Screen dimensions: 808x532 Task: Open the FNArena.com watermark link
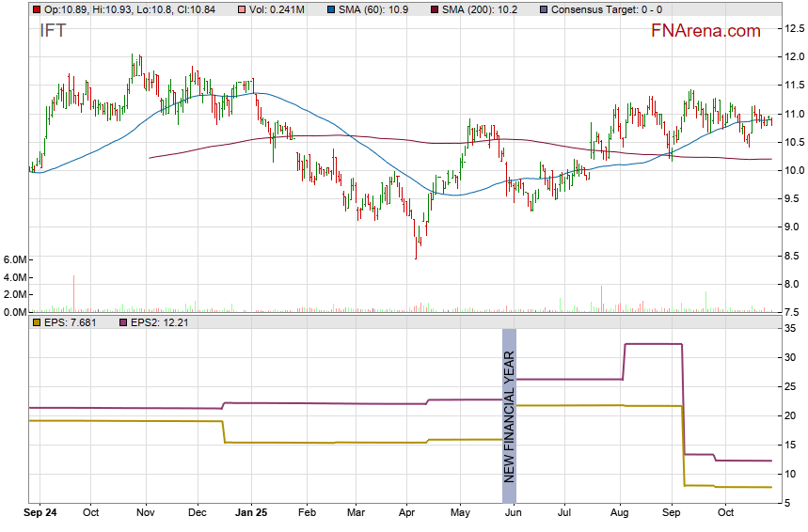[705, 31]
